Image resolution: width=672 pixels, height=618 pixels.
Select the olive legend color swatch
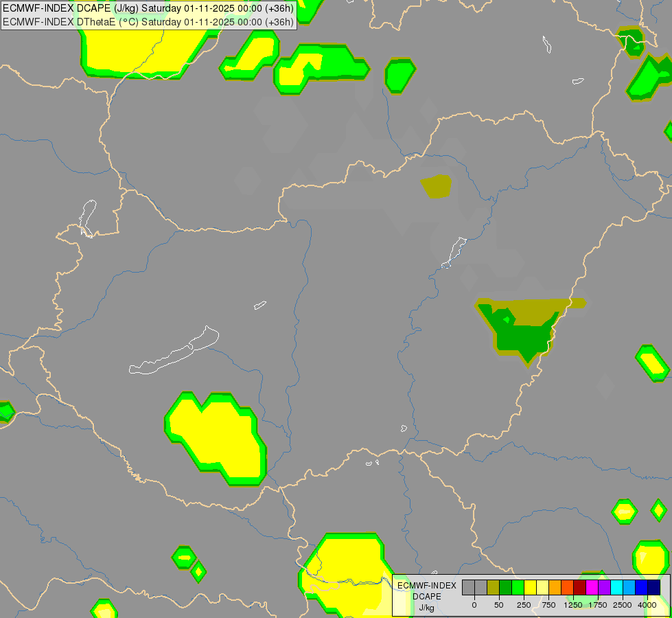(x=494, y=587)
